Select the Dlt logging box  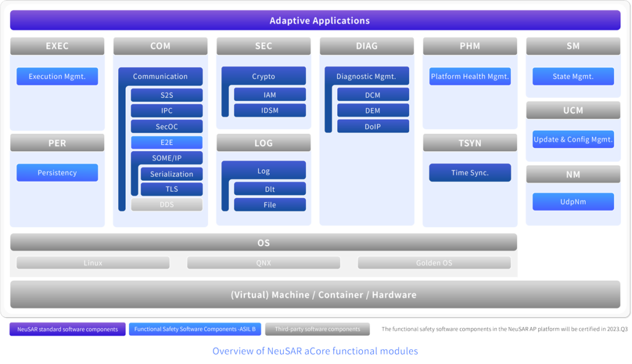click(x=270, y=189)
